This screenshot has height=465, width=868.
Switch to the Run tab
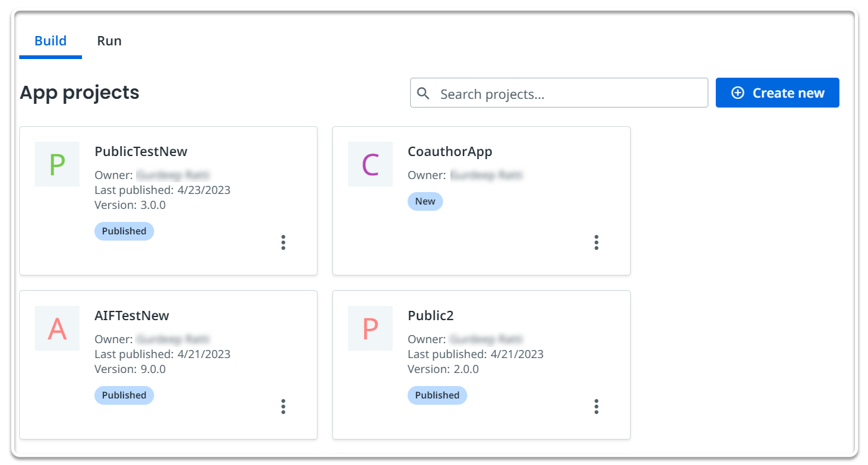109,41
